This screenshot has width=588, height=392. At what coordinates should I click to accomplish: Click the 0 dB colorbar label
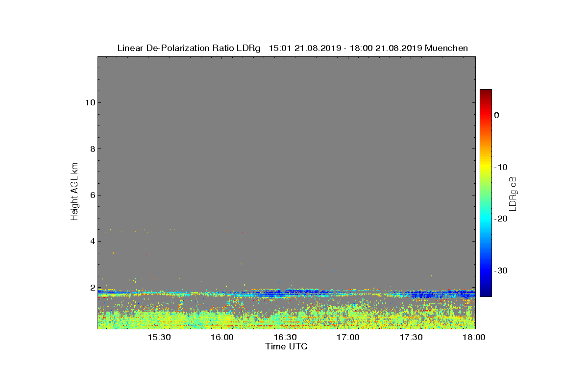coord(496,115)
